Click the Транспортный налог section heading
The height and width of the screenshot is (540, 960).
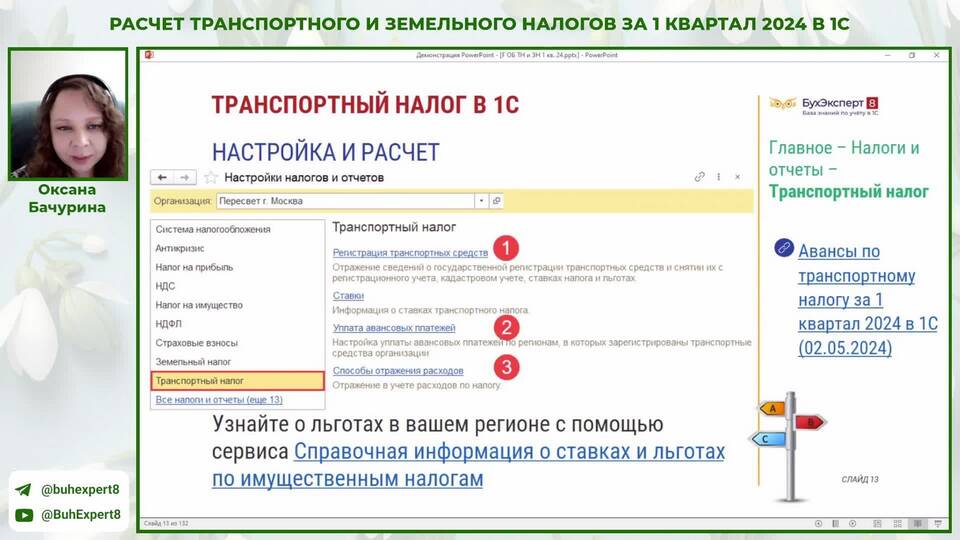click(x=394, y=227)
